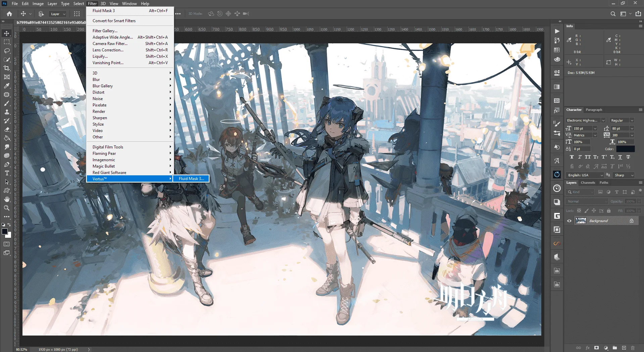Switch to the Paths tab
The image size is (644, 352).
(604, 183)
